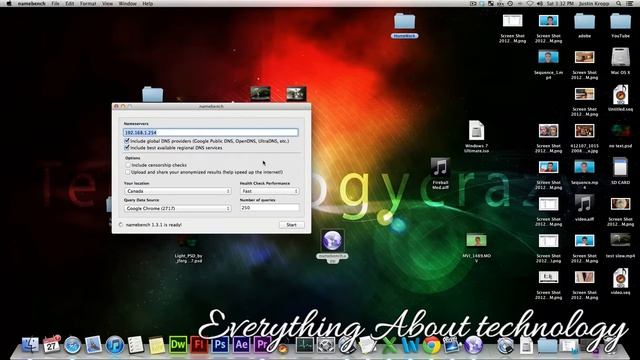The height and width of the screenshot is (360, 640).
Task: Launch Google Chrome from the dock
Action: [431, 346]
